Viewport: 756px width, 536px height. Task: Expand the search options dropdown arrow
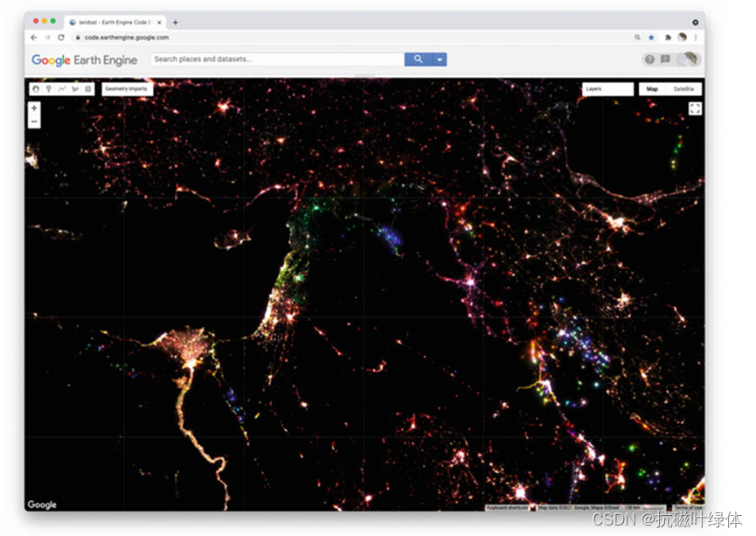click(x=440, y=59)
